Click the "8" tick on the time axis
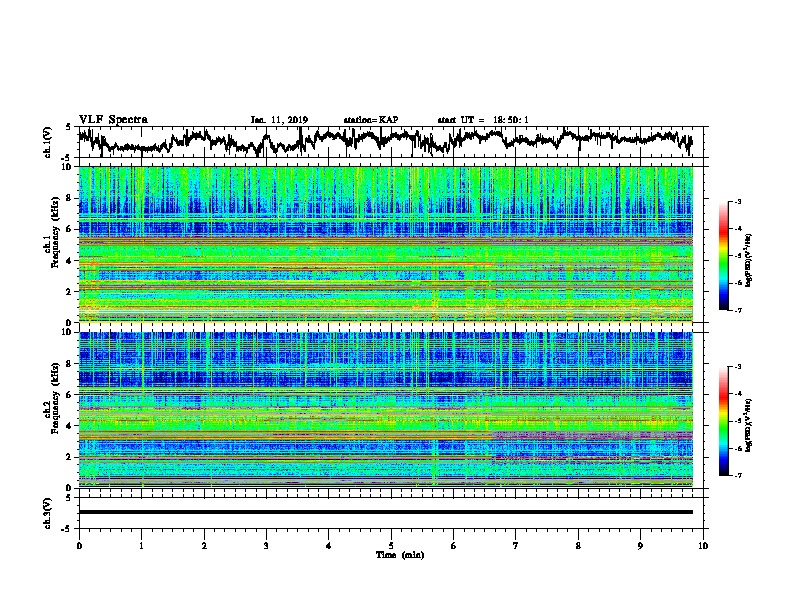Screen dimensions: 792x612 point(578,546)
